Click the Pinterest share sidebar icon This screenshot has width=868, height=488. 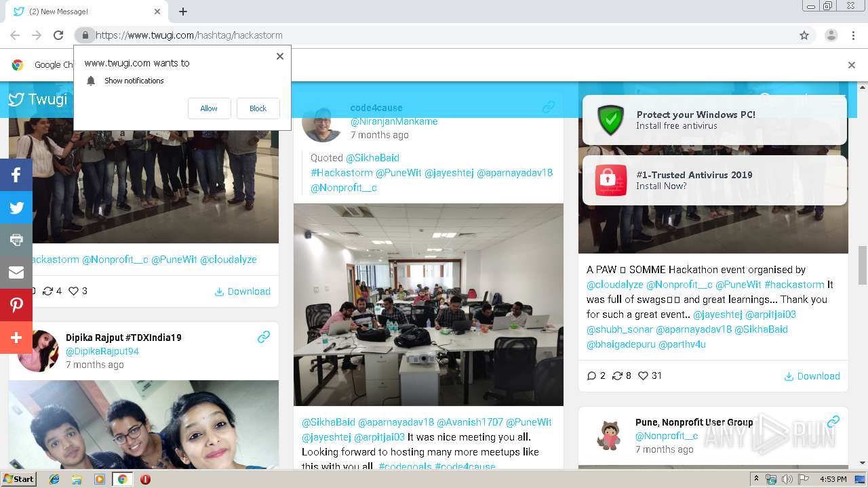(x=16, y=305)
